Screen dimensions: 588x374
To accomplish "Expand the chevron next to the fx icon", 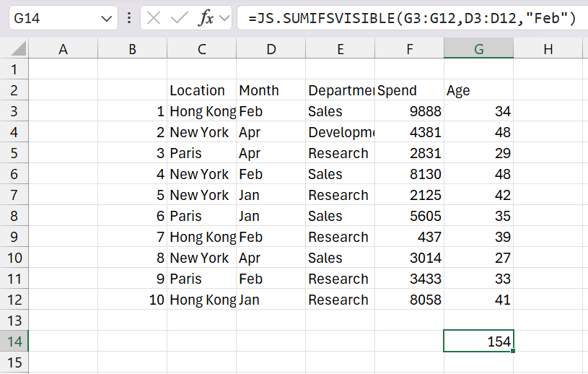I will coord(224,18).
